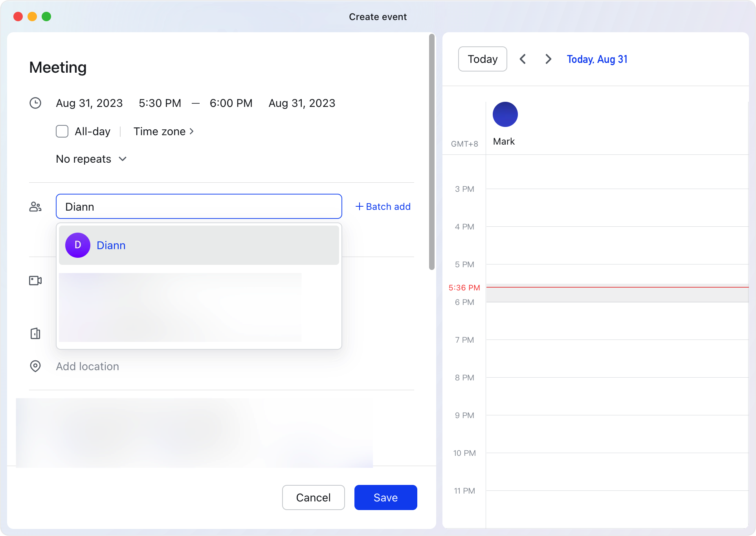Click the attendees icon beside the guest field

tap(35, 206)
